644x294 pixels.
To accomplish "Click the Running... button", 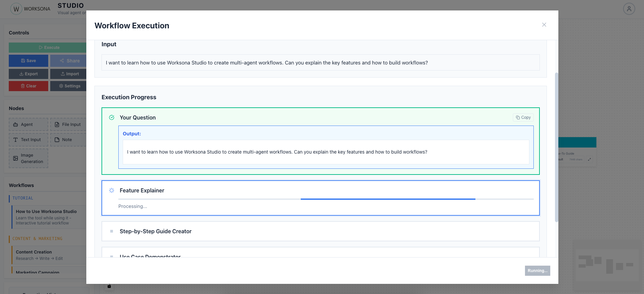I will 537,271.
